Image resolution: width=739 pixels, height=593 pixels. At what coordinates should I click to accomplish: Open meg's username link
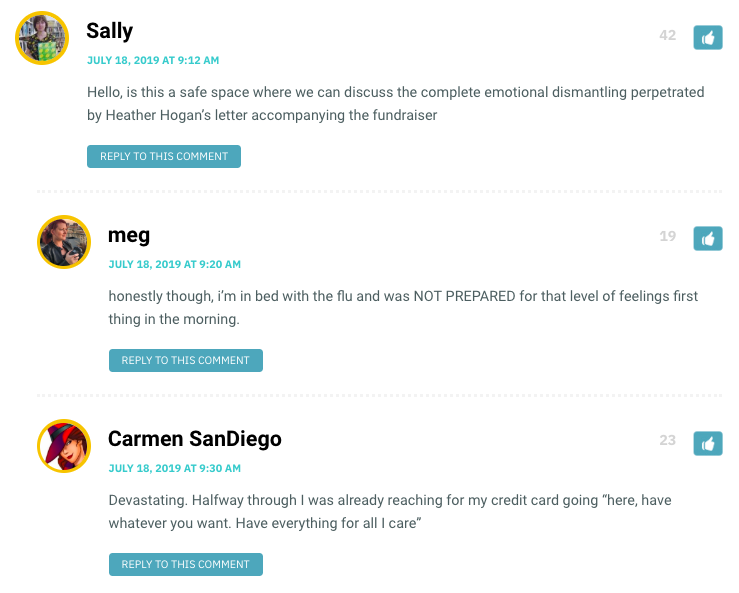(x=129, y=235)
